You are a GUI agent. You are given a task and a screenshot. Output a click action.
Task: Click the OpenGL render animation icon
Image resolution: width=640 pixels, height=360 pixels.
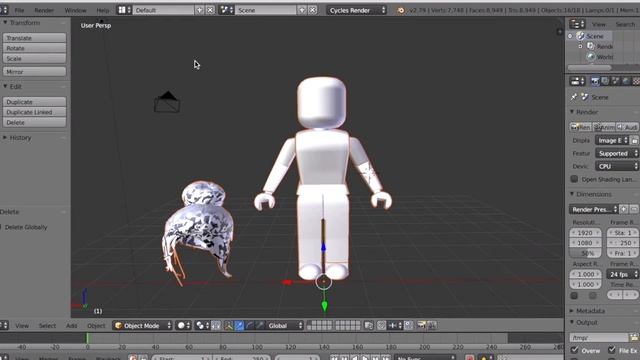(x=432, y=325)
